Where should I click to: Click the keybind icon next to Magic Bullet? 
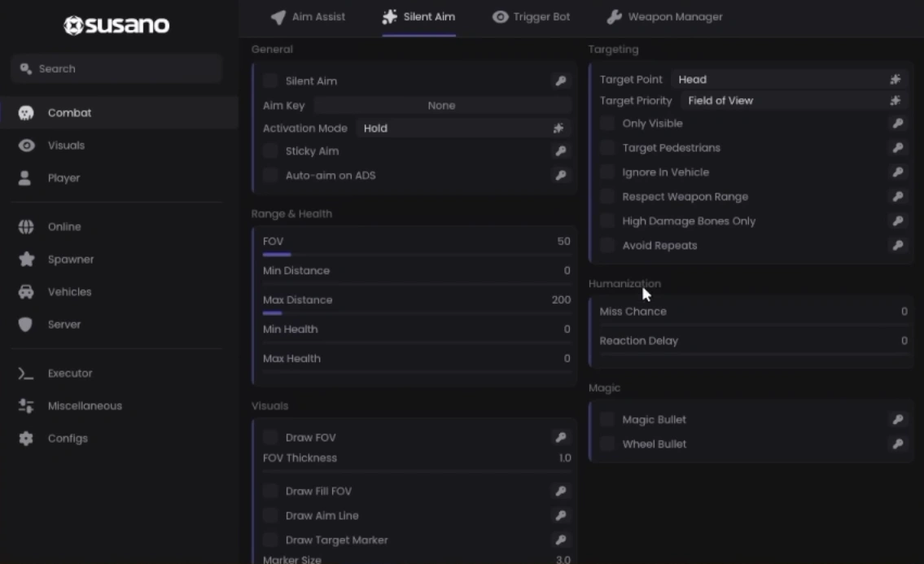point(897,420)
